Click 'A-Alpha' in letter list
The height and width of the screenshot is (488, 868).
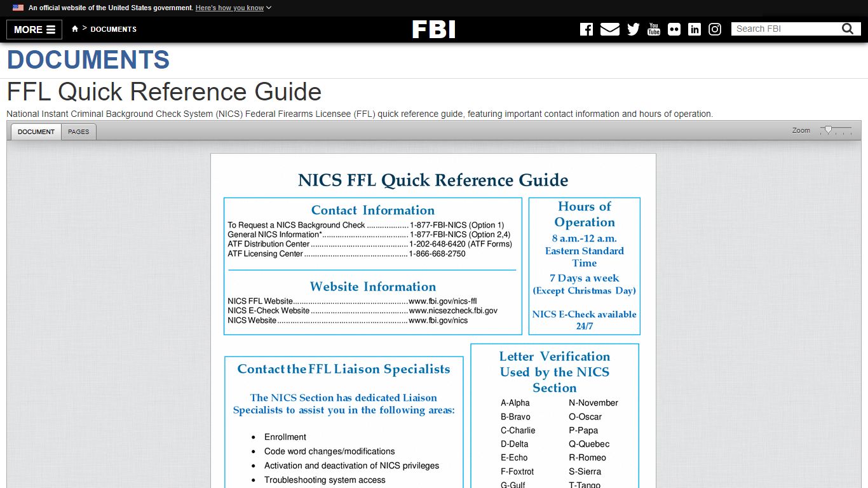515,403
